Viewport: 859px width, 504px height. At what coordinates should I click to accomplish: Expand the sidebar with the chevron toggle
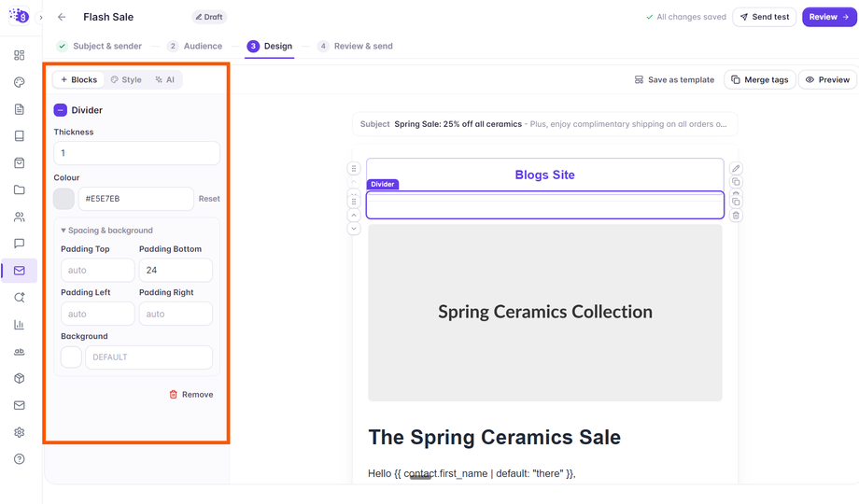click(x=40, y=18)
